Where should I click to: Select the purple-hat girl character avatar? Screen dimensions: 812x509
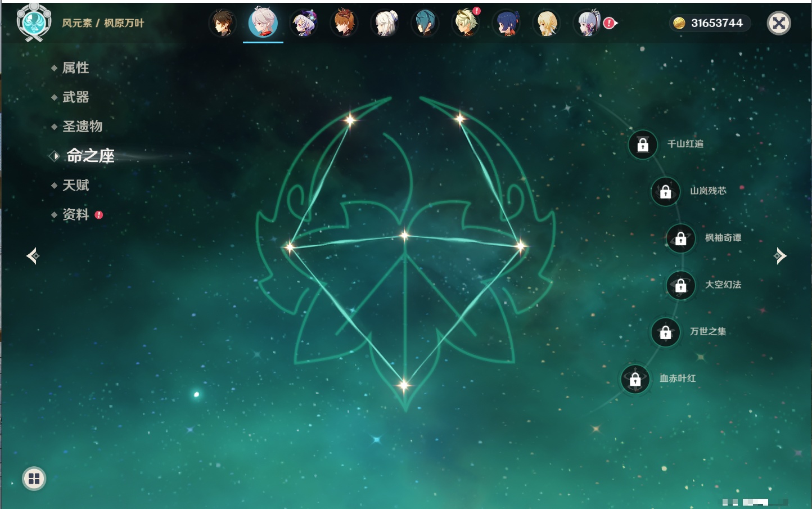point(304,23)
